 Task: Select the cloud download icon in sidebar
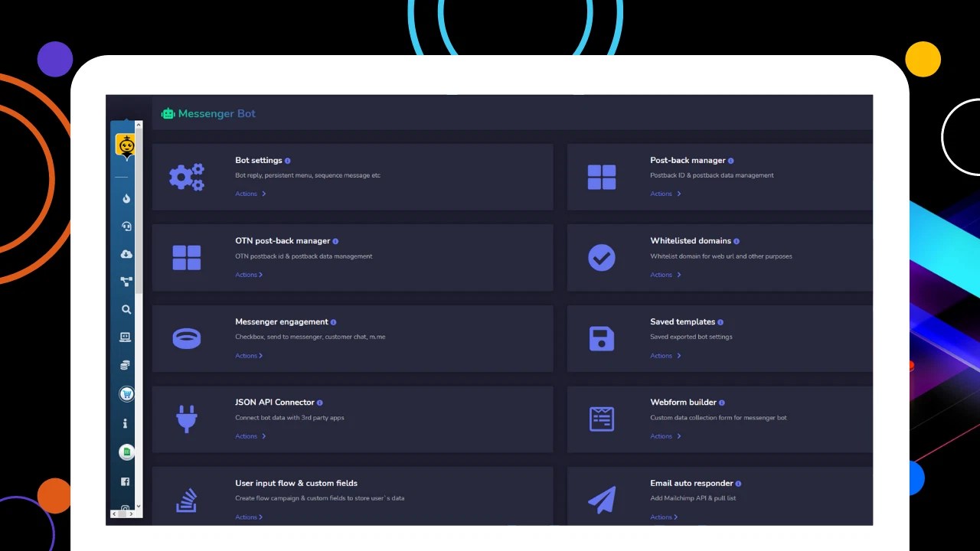(x=126, y=253)
